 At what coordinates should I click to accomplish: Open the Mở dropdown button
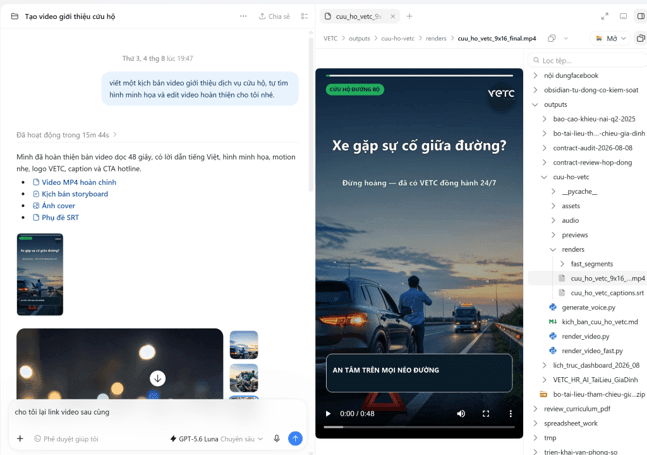point(611,38)
